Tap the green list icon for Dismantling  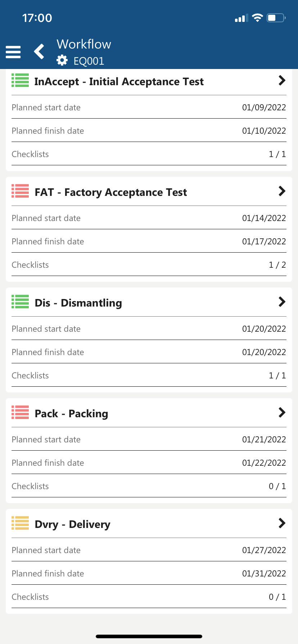[x=20, y=302]
